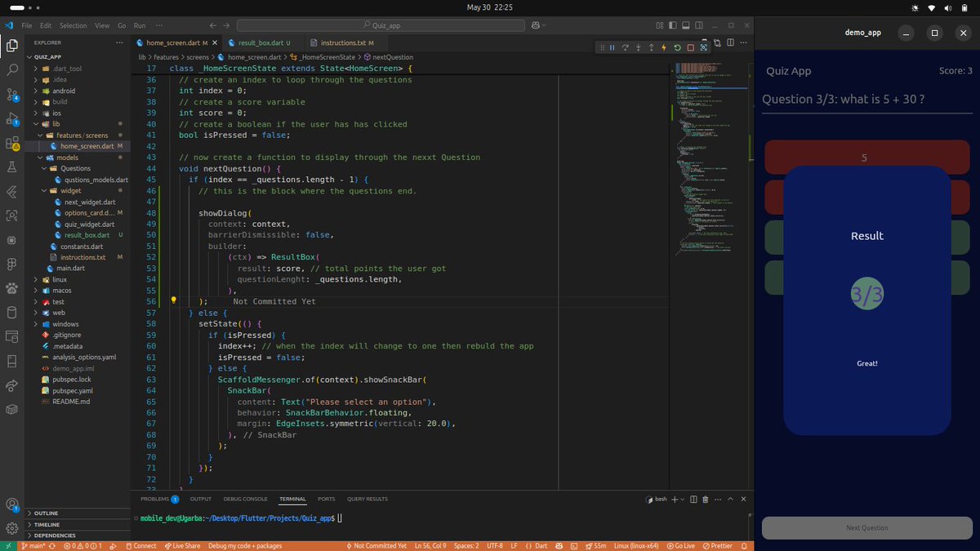Image resolution: width=980 pixels, height=551 pixels.
Task: Open the Explorer view in activity bar
Action: (12, 46)
